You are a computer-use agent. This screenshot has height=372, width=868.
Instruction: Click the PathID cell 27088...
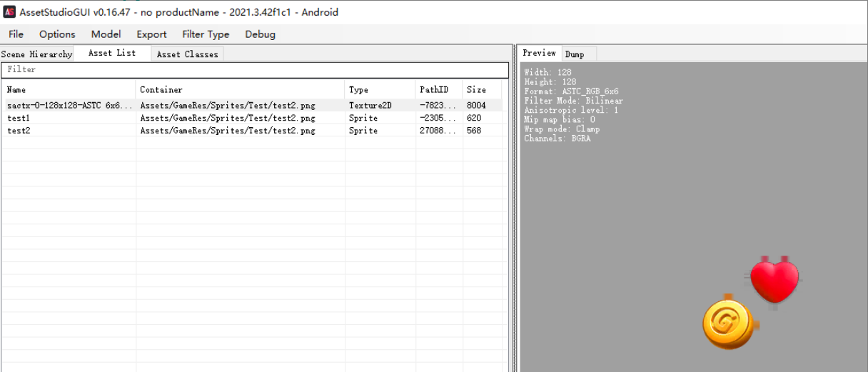[x=437, y=131]
